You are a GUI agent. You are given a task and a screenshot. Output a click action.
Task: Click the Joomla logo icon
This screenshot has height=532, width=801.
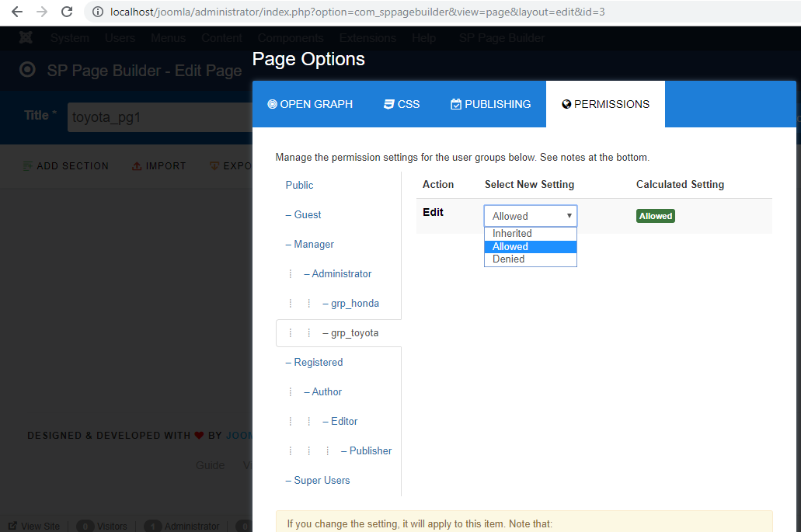click(26, 38)
